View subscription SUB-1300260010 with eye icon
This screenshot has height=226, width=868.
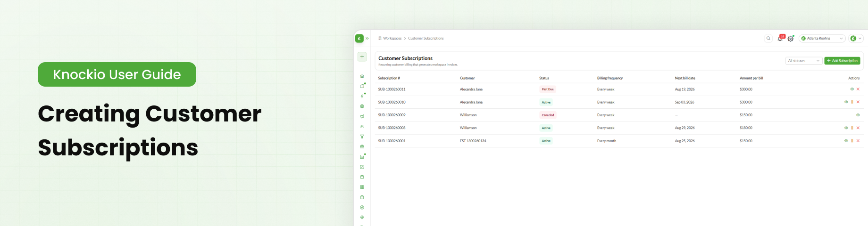[846, 102]
